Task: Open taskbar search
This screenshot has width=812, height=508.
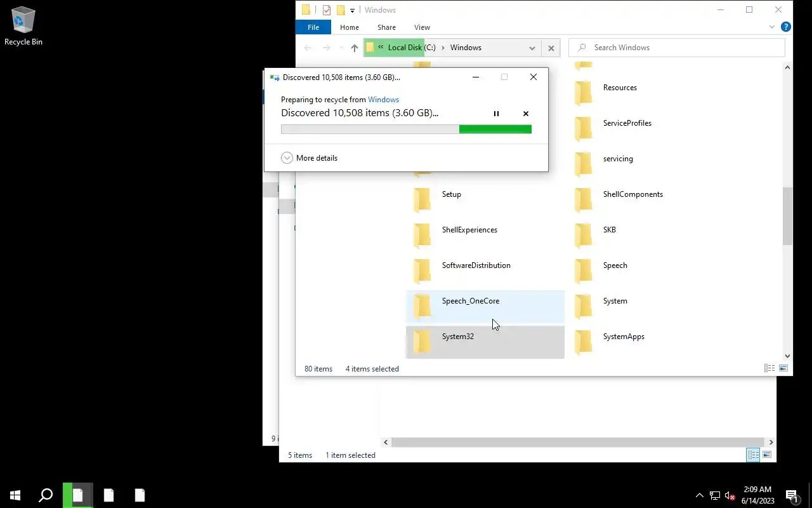Action: [46, 495]
